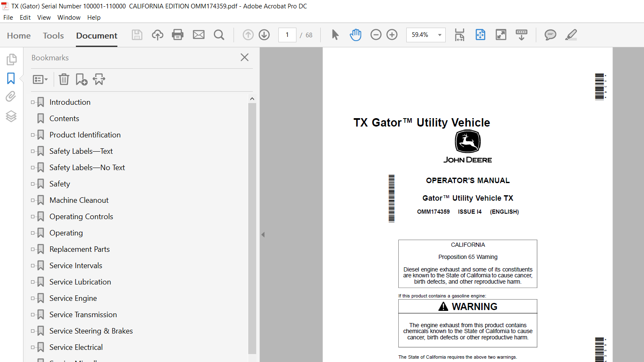
Task: Jump to Service Steering & Brakes bookmark
Action: (91, 331)
